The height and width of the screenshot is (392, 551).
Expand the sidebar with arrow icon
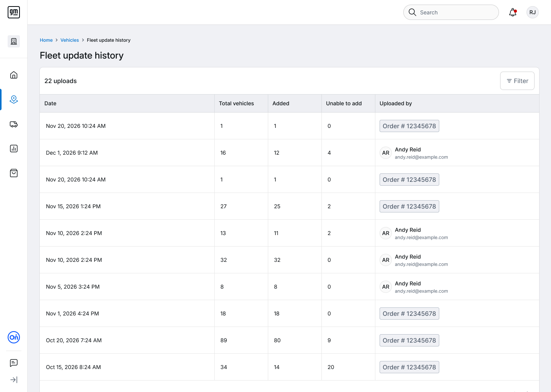(x=14, y=380)
